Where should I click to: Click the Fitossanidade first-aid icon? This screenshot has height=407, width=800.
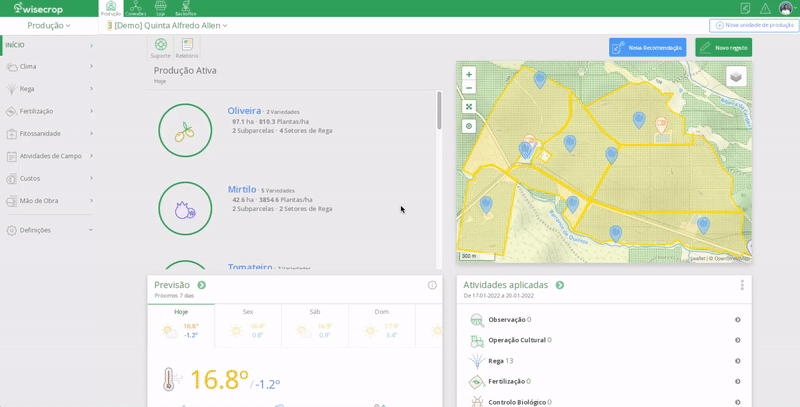point(11,134)
